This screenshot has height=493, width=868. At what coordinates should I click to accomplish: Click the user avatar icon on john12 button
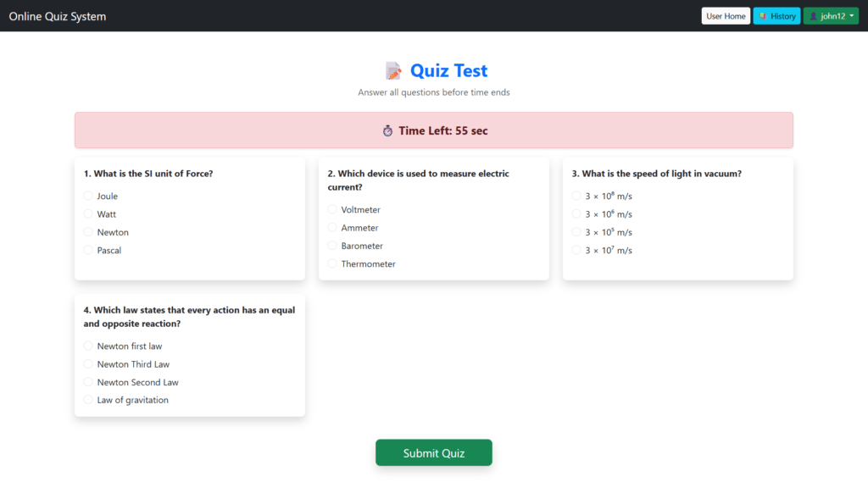[815, 15]
